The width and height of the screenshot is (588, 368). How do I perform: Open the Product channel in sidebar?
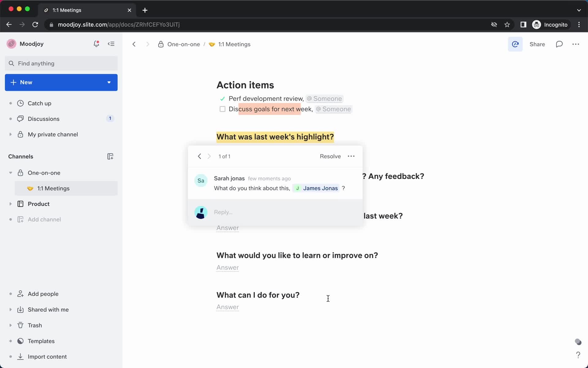coord(39,204)
